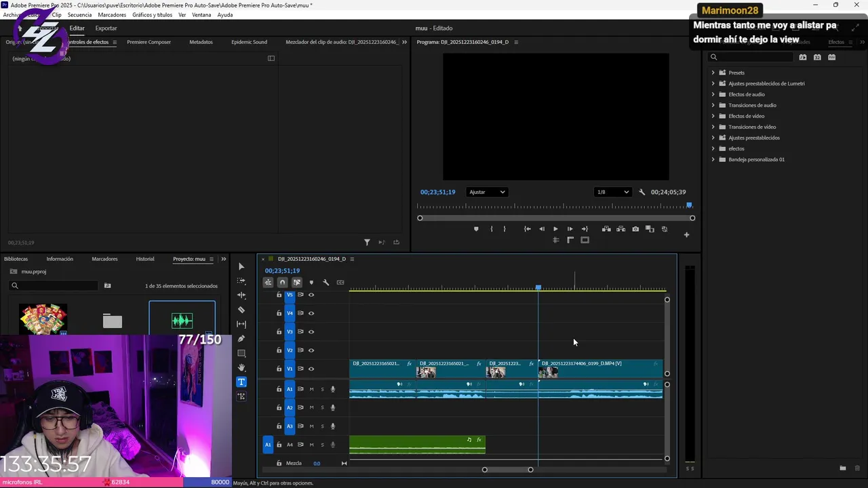Expand Ajustes preestablecidos de Lumetri
Viewport: 868px width, 488px height.
click(x=713, y=83)
